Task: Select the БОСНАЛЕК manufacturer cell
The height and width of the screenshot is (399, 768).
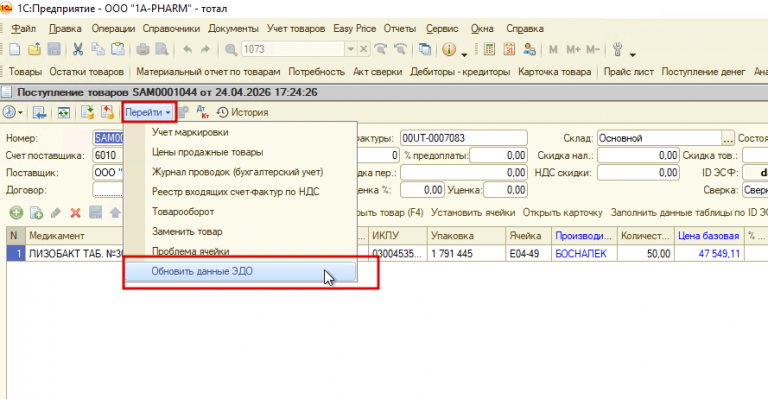Action: point(584,254)
